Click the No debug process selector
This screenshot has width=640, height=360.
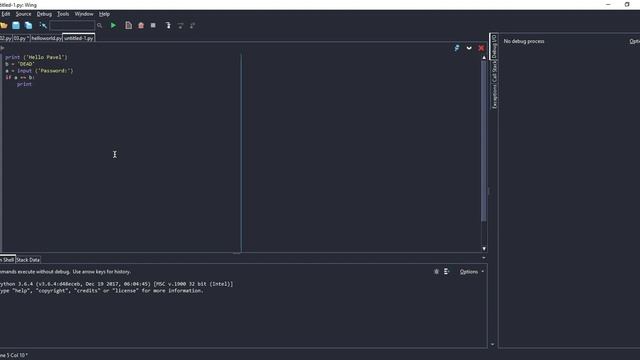524,41
